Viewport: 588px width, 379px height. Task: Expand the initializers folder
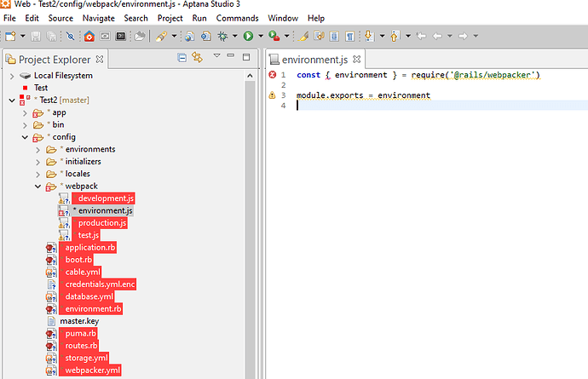tap(37, 163)
